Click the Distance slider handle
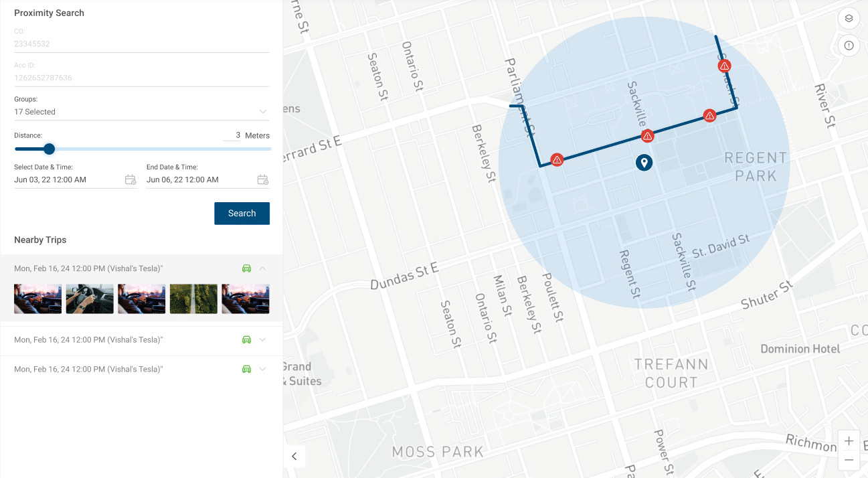 pyautogui.click(x=49, y=149)
